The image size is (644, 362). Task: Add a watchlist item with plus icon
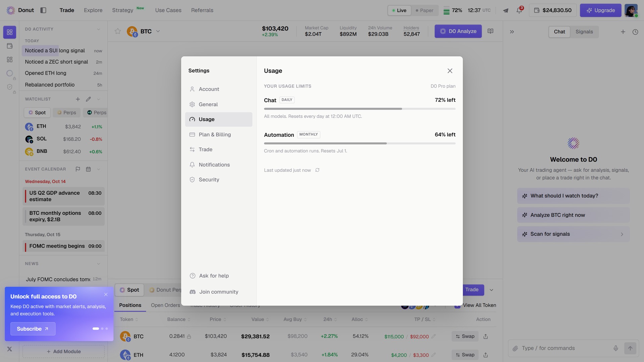[78, 99]
